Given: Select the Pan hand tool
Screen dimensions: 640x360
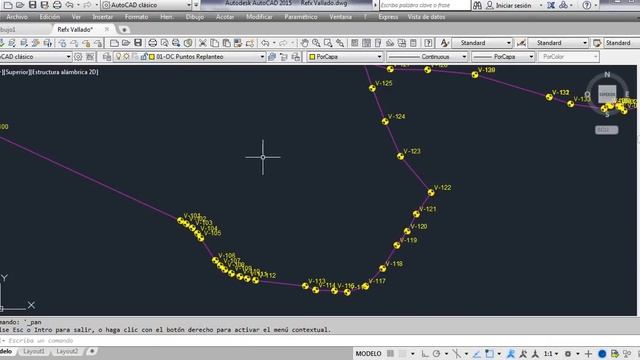Looking at the screenshot, I should coord(304,43).
